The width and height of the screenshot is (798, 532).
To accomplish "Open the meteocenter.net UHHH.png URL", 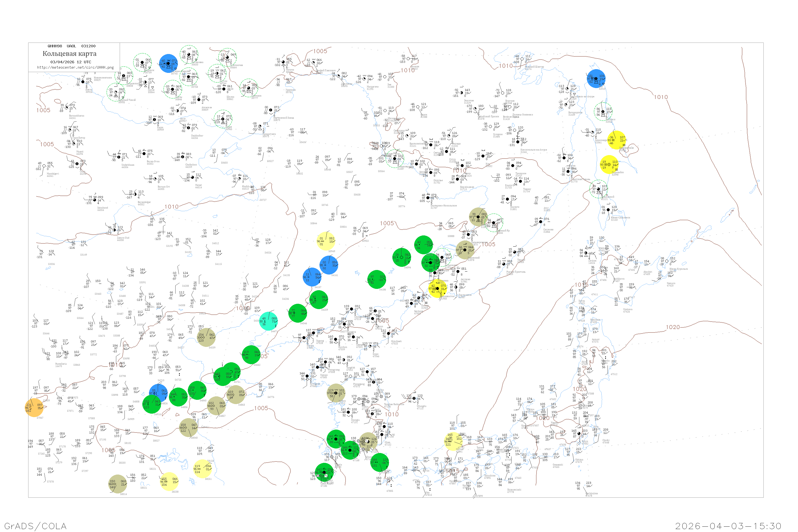I will tap(75, 68).
